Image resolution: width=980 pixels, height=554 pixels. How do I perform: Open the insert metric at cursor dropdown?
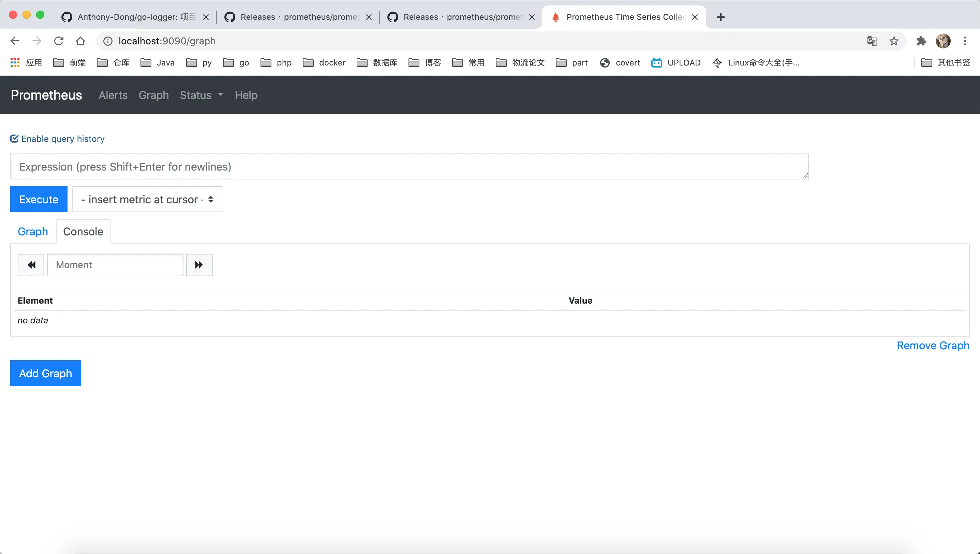[147, 199]
